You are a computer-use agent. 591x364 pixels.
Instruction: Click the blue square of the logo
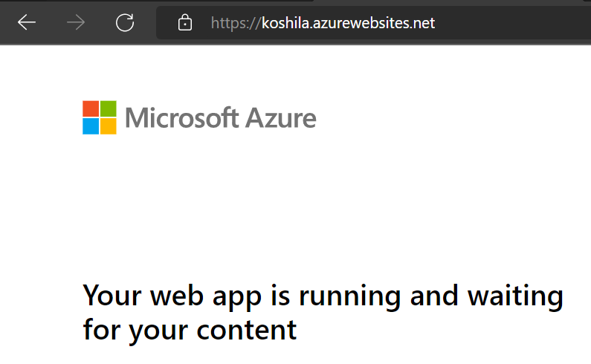(91, 126)
